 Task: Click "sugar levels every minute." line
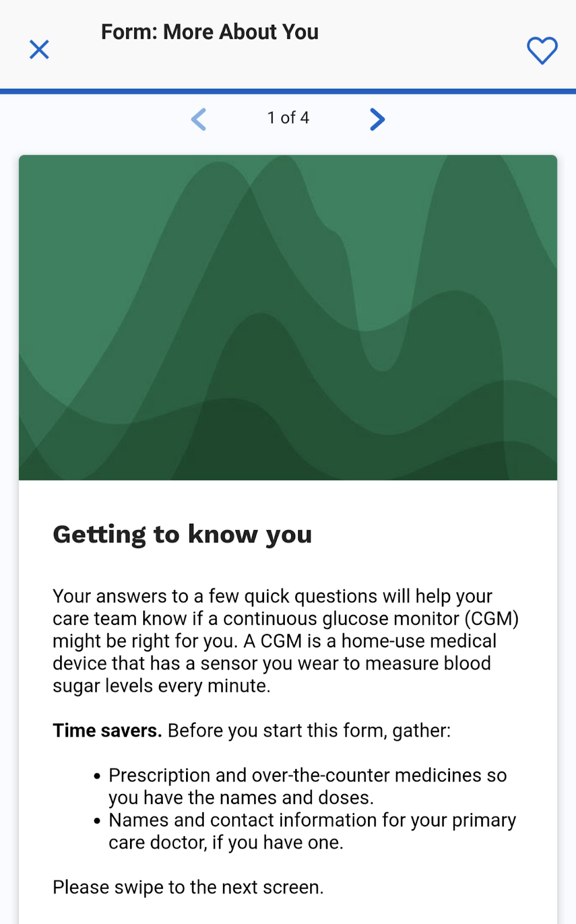161,685
